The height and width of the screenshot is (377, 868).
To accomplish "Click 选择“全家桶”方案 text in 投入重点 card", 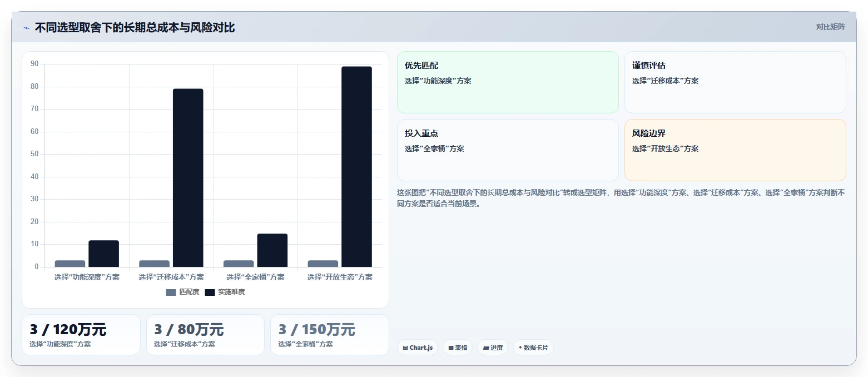I will pos(434,148).
